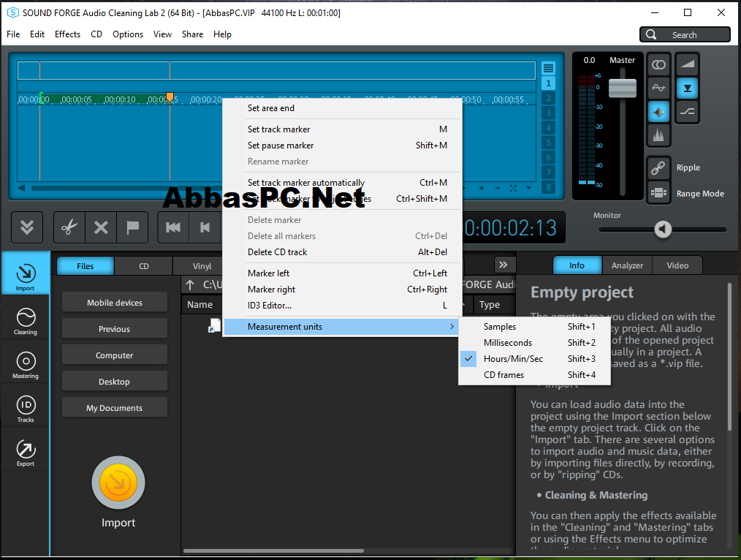Choose Set area end menu item
This screenshot has height=560, width=741.
click(342, 108)
